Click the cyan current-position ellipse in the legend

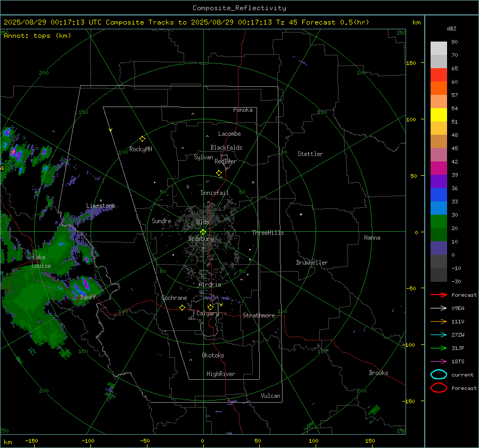[x=439, y=374]
